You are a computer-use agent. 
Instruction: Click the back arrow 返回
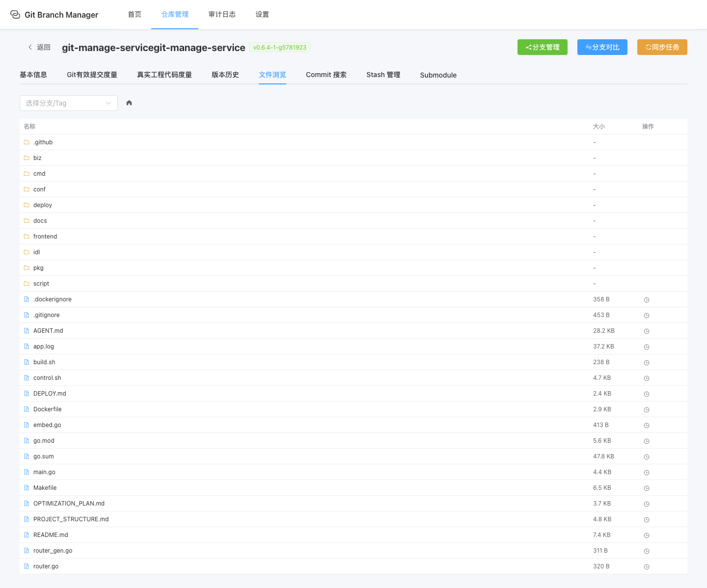[39, 47]
